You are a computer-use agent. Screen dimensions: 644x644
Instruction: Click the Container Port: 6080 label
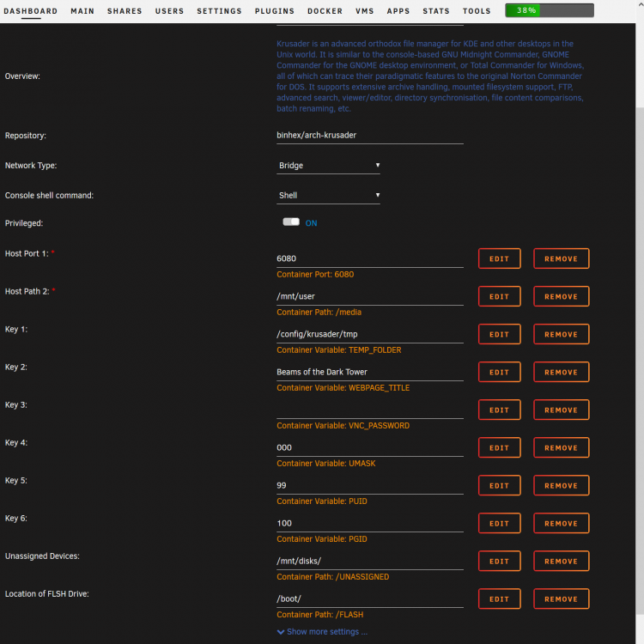(x=315, y=275)
